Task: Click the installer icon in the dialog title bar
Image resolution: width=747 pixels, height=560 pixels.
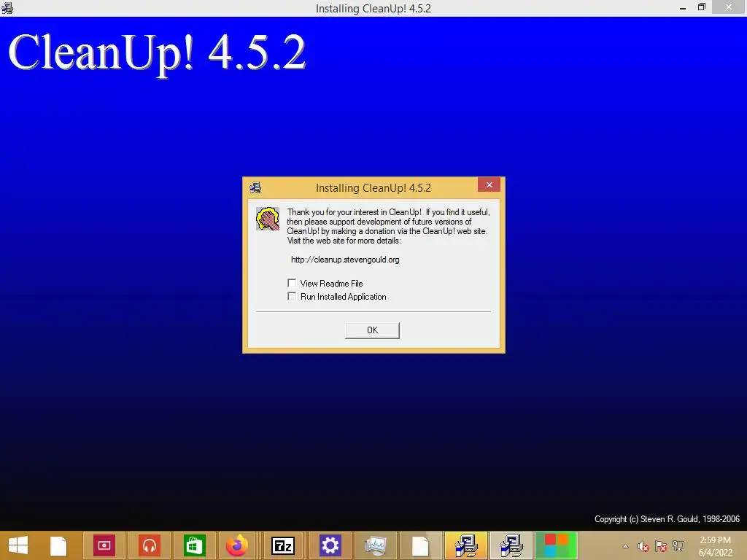Action: click(x=255, y=187)
